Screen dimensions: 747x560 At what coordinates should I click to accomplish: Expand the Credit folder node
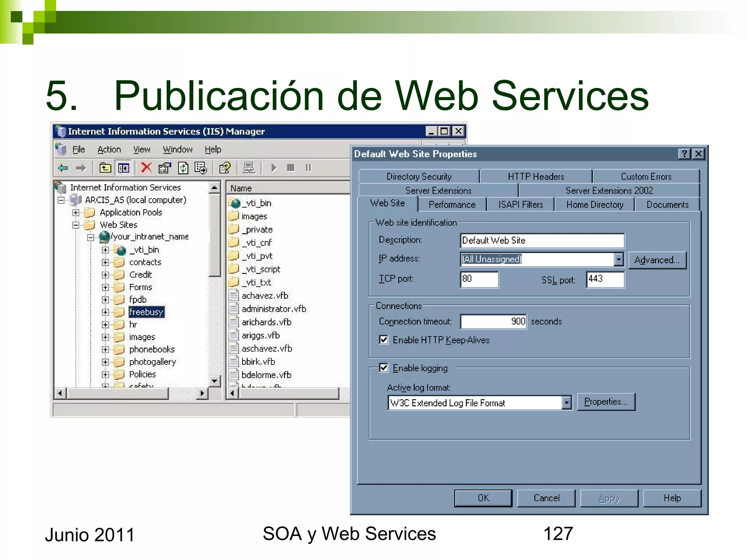pyautogui.click(x=105, y=275)
